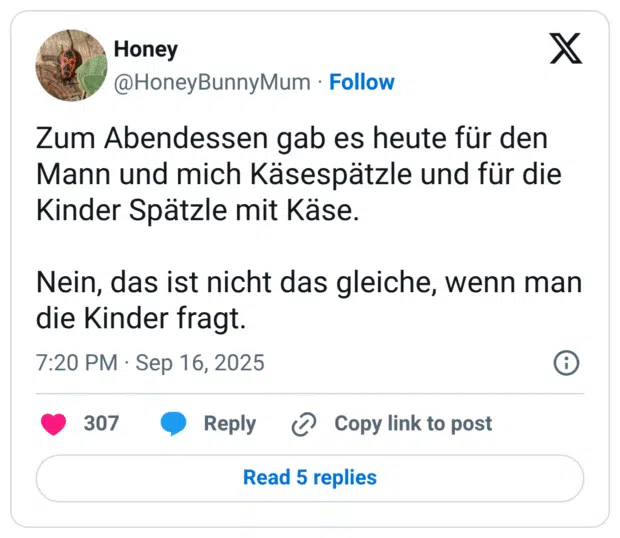This screenshot has height=538, width=620.
Task: Click the 307 likes count
Action: tap(101, 423)
